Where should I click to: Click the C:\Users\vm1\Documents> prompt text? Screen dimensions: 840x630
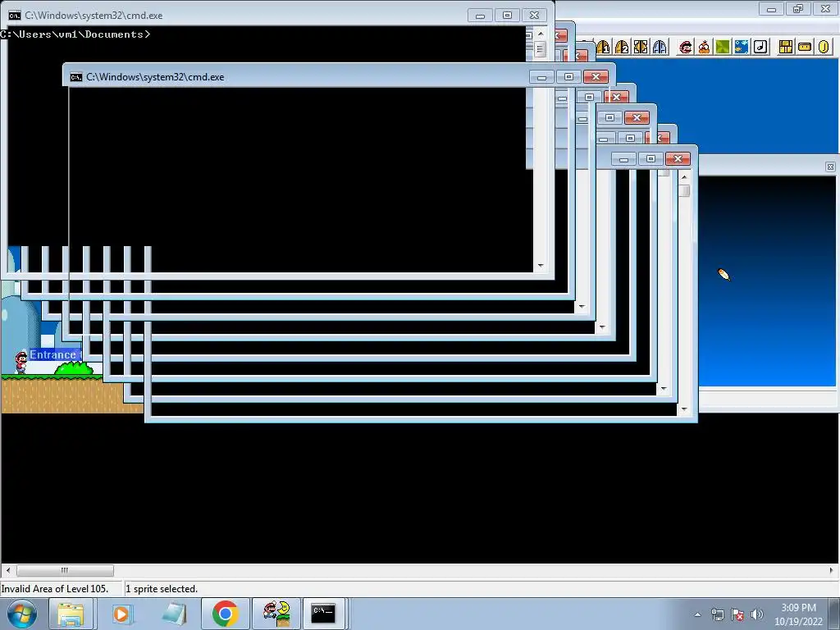75,34
